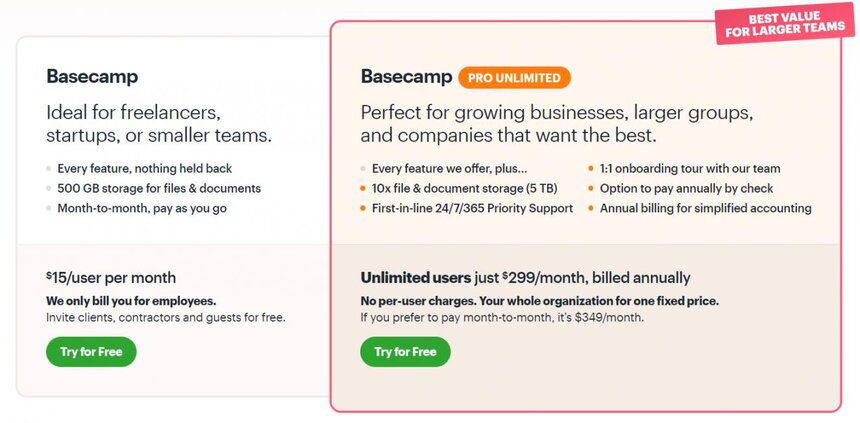Viewport: 860px width, 423px height.
Task: Click "Option to pay annually by check"
Action: click(686, 188)
